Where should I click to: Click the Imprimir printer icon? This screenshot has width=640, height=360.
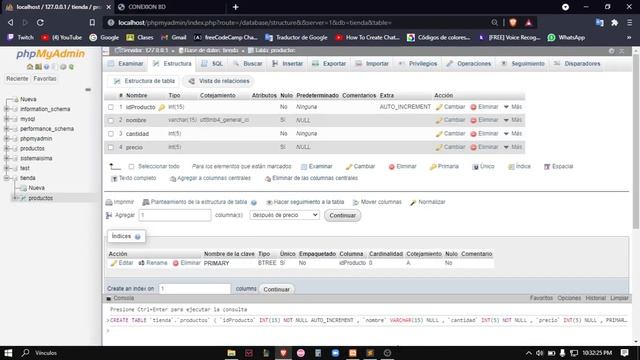109,202
